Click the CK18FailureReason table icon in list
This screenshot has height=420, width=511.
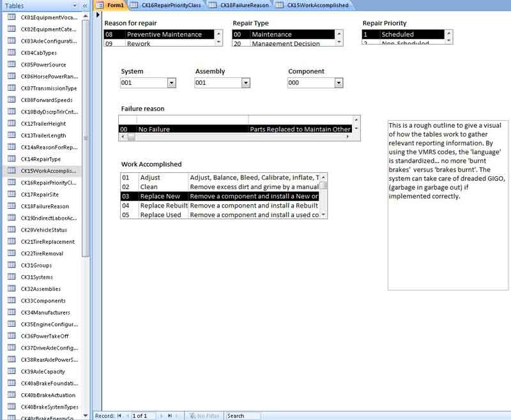click(x=11, y=206)
